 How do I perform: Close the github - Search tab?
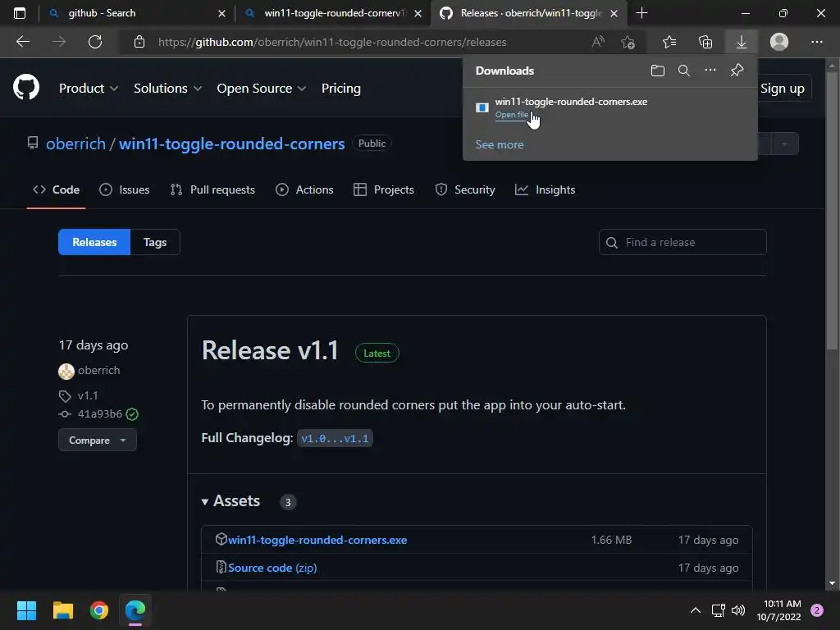[x=221, y=13]
